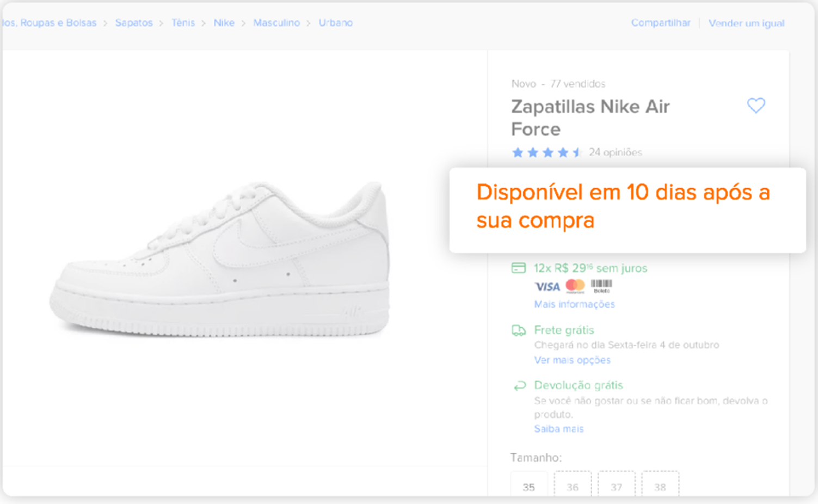Open the Tênis breadcrumb
Viewport: 818px width, 504px height.
183,23
